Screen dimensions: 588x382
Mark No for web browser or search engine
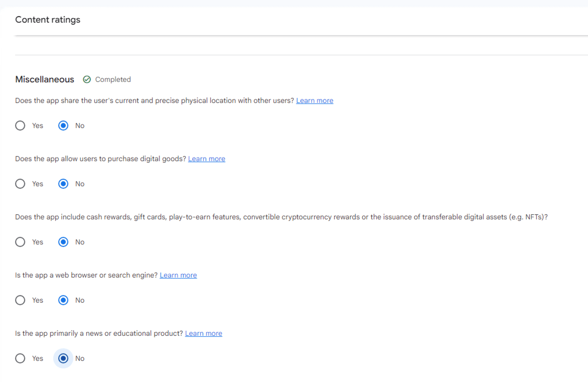pyautogui.click(x=63, y=300)
